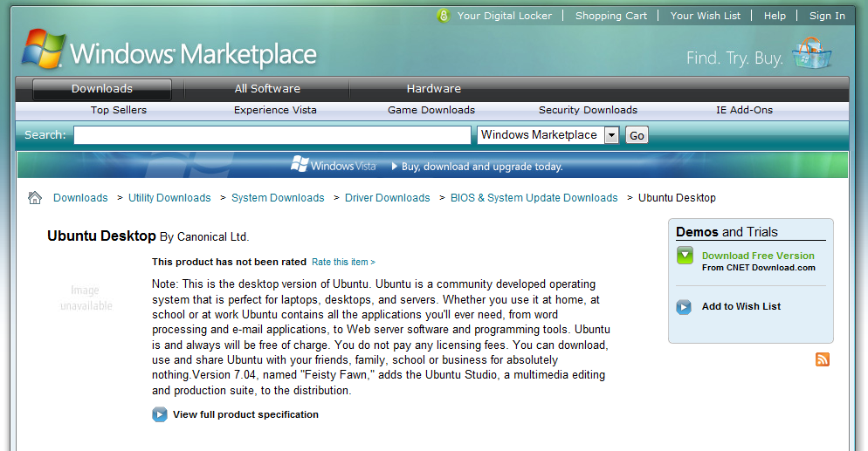Switch to the Hardware tab
The height and width of the screenshot is (451, 868).
pyautogui.click(x=433, y=88)
